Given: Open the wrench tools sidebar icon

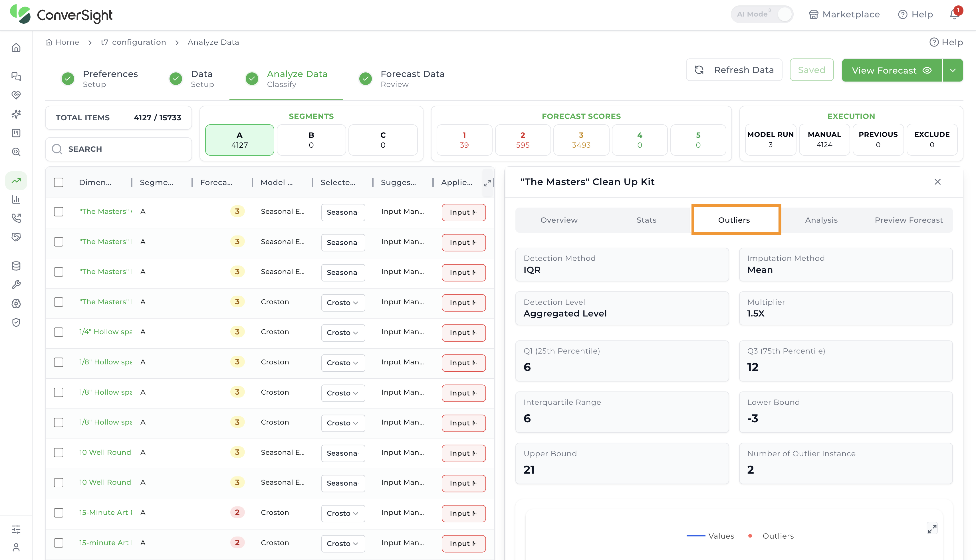Looking at the screenshot, I should (x=16, y=285).
